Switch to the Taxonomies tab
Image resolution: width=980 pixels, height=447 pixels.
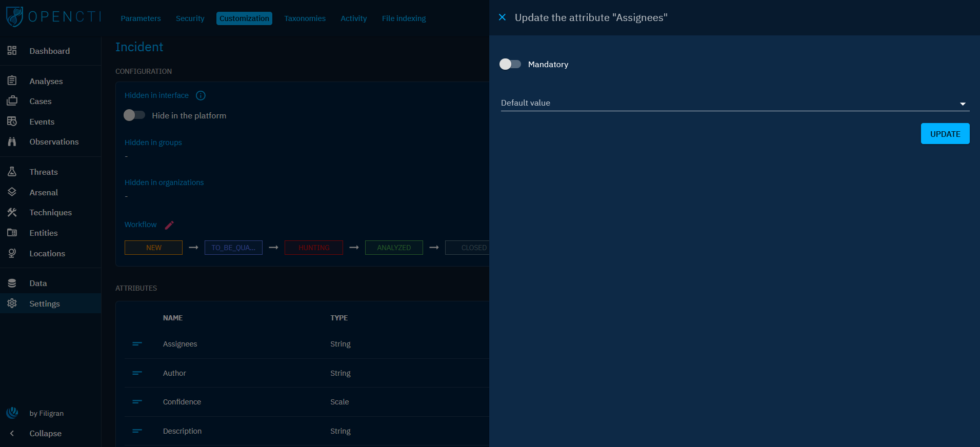[305, 18]
